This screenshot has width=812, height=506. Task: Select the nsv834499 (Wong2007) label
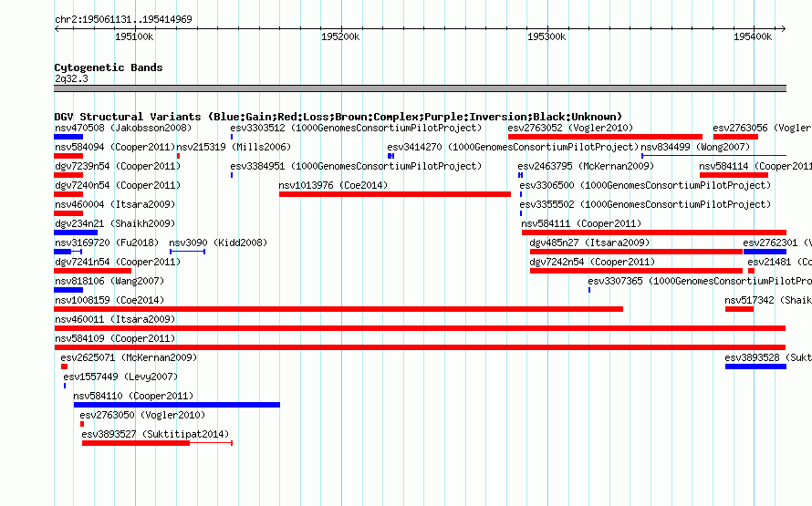tap(695, 147)
